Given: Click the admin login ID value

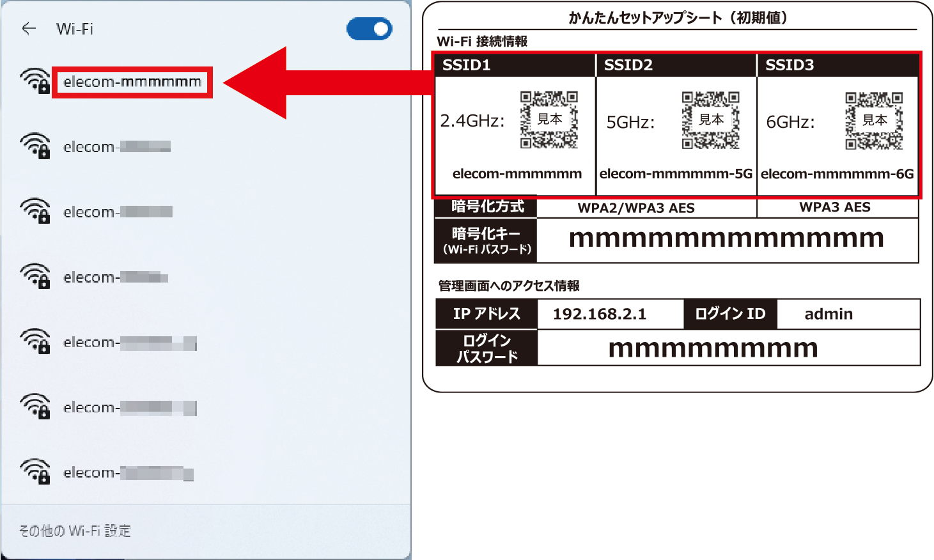Looking at the screenshot, I should [x=829, y=314].
